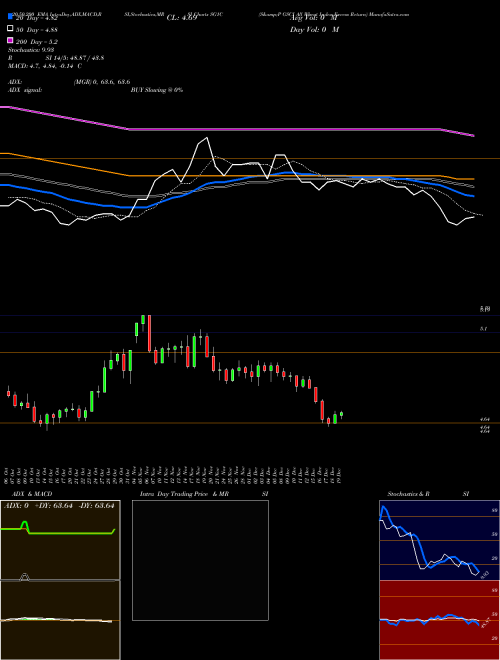Click the 'ADX: 0 +DY: 63.64 -DY: 63.64' header

tap(59, 506)
